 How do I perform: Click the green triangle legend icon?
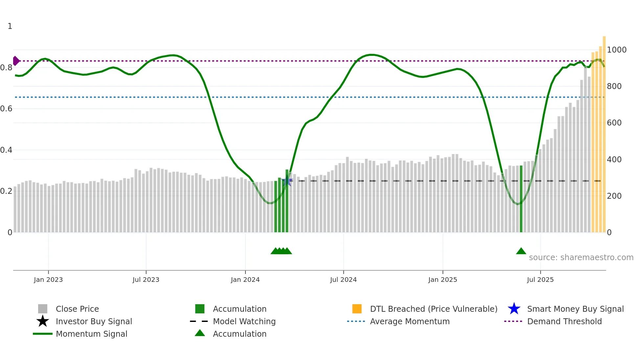pos(200,333)
